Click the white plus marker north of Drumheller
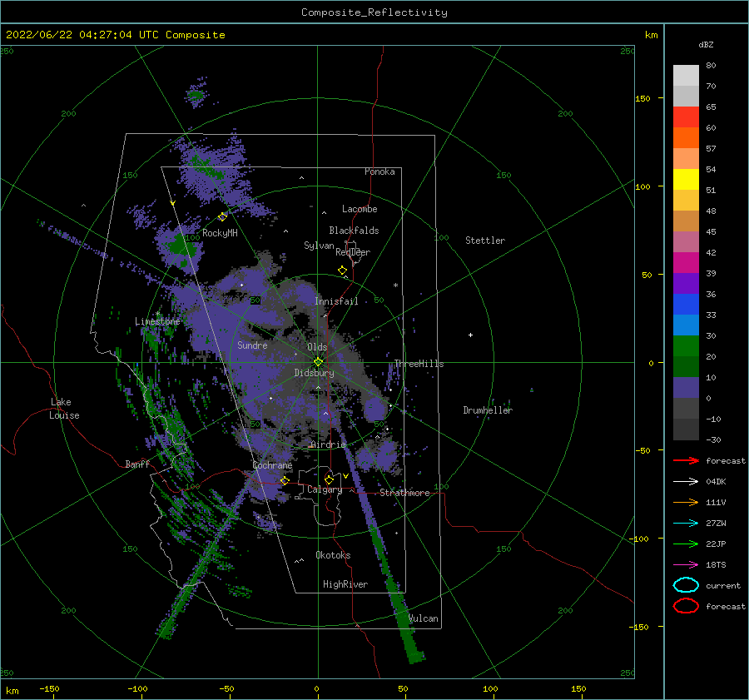 pos(470,335)
